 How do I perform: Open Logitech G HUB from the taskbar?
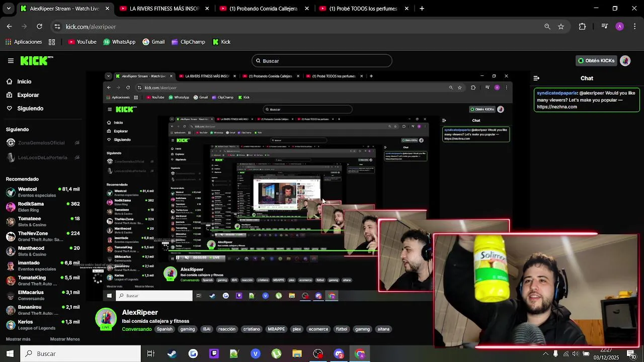[x=193, y=353]
